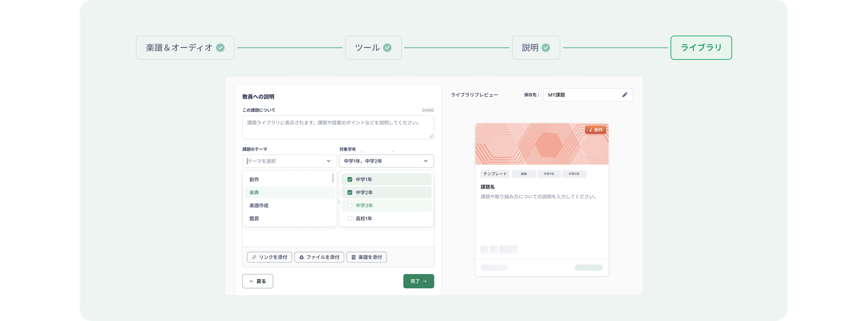
Task: Click the この課題について description text area
Action: (338, 127)
